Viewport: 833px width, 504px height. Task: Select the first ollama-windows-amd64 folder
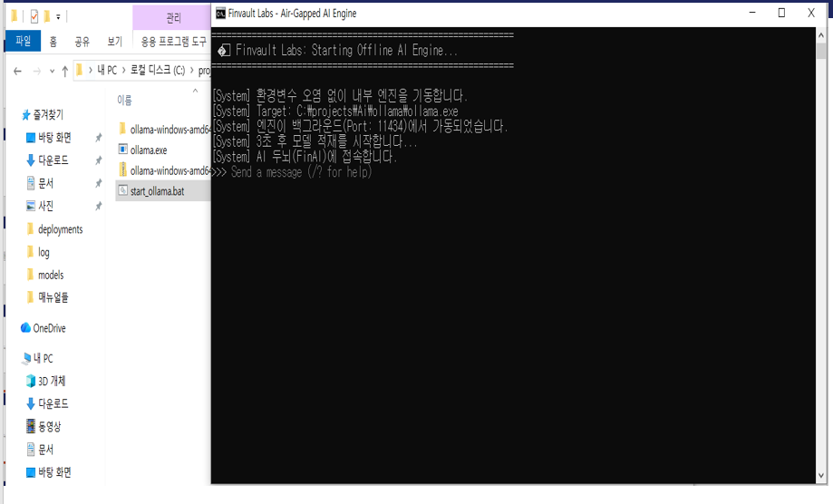[x=164, y=130]
